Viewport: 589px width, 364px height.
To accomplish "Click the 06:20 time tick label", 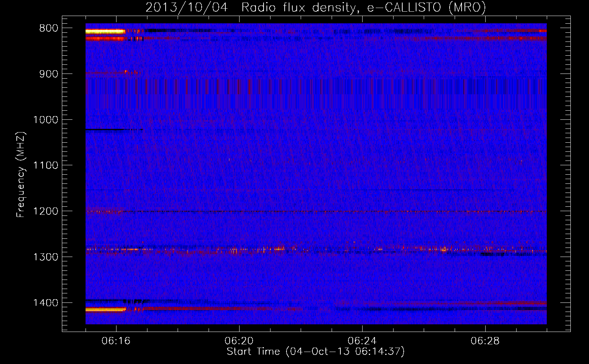I will click(x=239, y=341).
